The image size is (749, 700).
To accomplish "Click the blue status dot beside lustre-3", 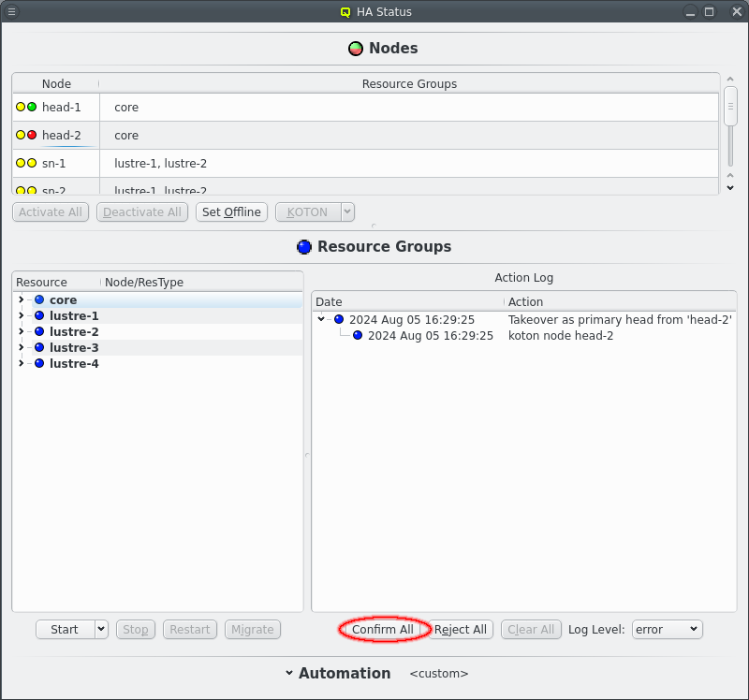I will tap(39, 347).
